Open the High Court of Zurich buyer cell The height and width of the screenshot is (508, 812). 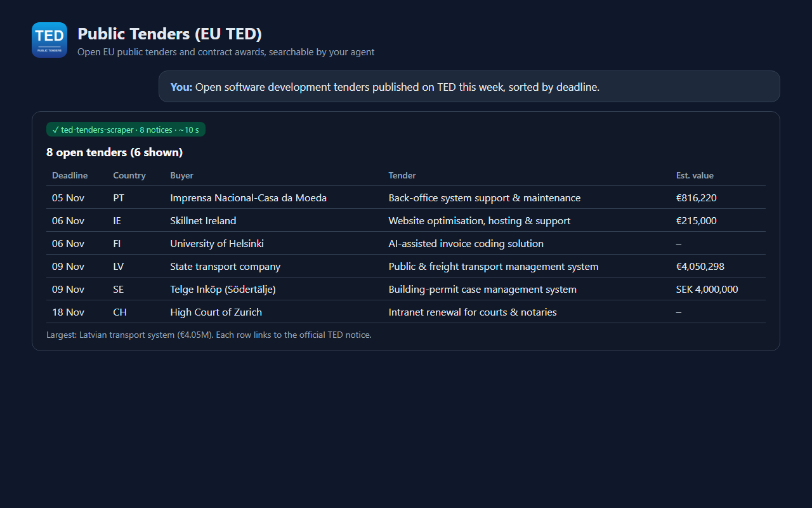[216, 312]
